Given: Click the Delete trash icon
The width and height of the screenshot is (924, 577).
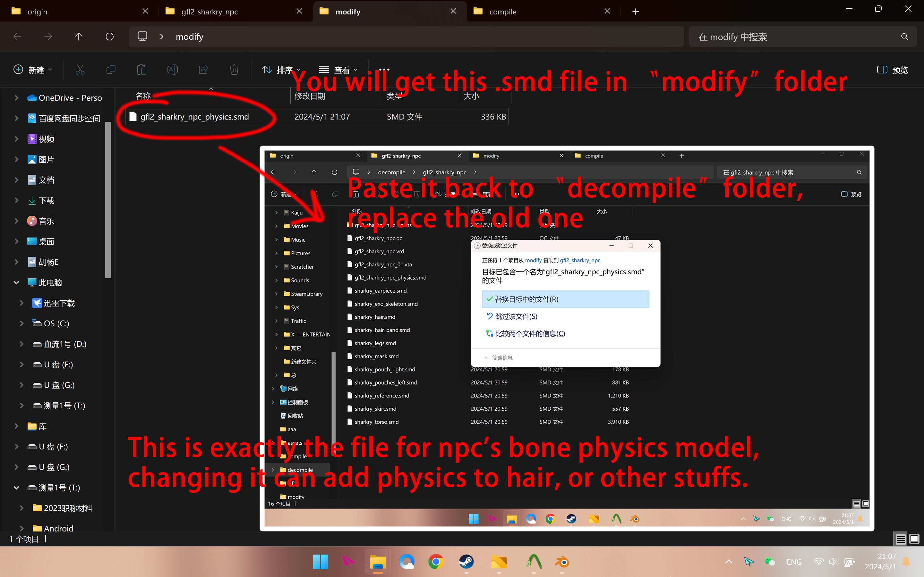Looking at the screenshot, I should click(234, 70).
